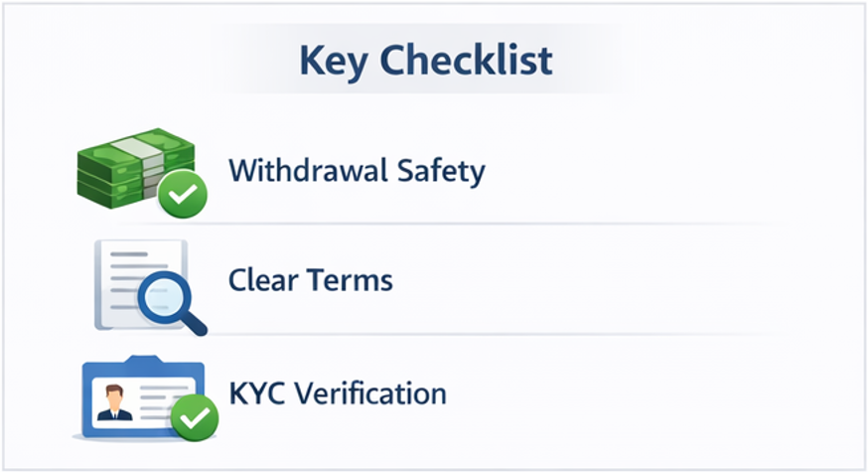Select the Clear Terms label
The height and width of the screenshot is (472, 868).
coord(311,280)
